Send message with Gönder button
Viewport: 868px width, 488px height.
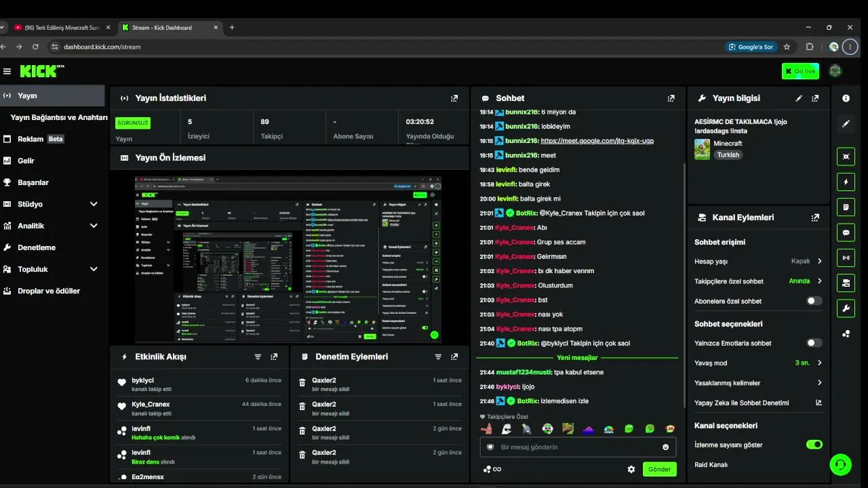660,469
